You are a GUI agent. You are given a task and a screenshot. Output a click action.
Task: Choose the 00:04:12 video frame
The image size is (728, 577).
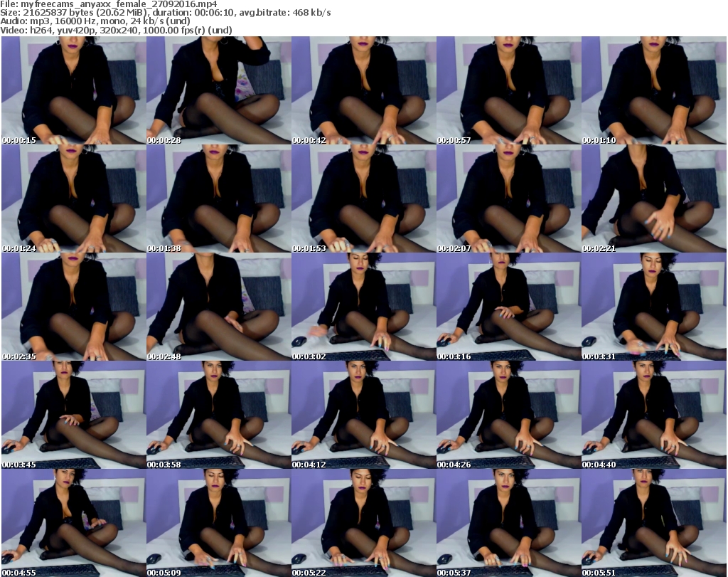[363, 414]
